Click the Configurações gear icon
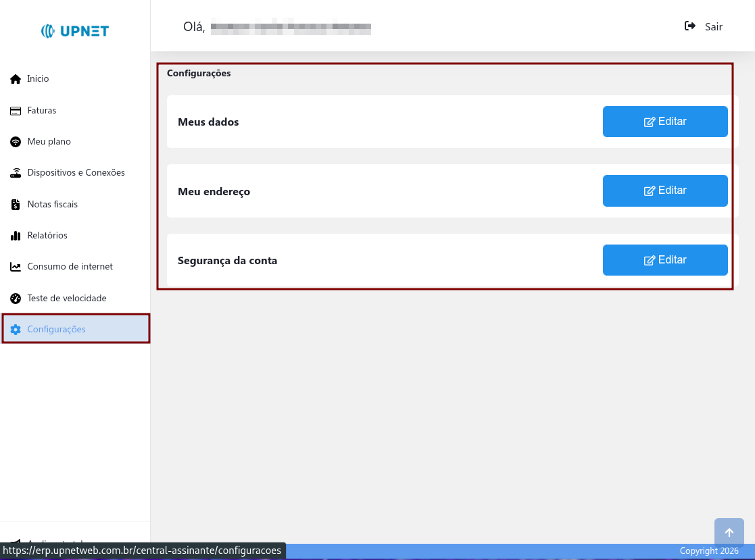This screenshot has width=755, height=560. (x=15, y=329)
